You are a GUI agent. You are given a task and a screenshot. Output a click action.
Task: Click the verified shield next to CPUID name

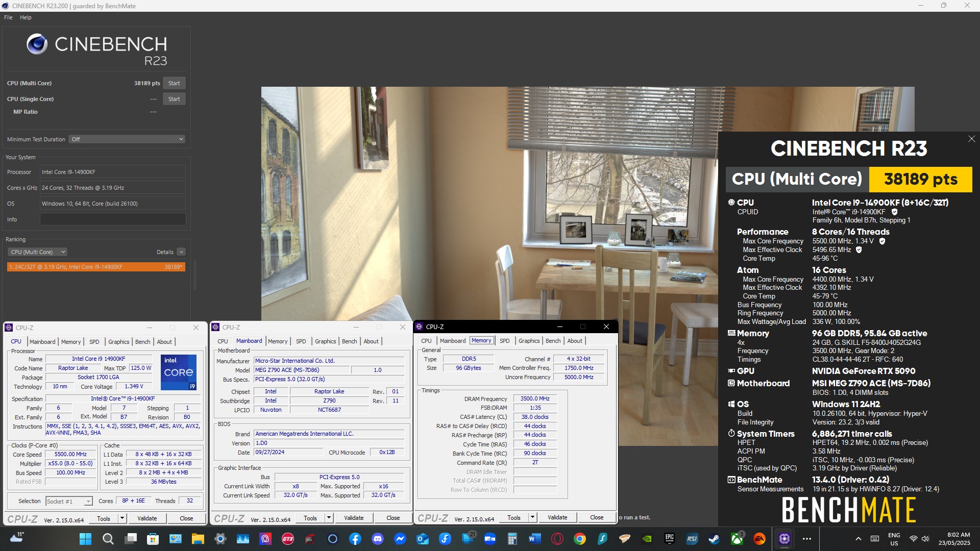pyautogui.click(x=894, y=212)
